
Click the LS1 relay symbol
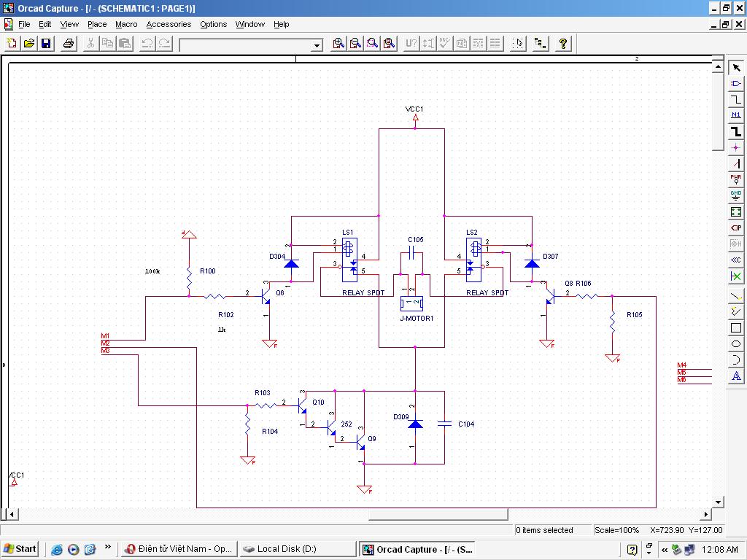(x=349, y=260)
